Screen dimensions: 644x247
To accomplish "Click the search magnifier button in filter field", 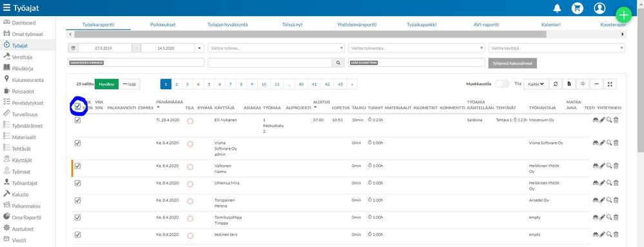I will [x=338, y=63].
